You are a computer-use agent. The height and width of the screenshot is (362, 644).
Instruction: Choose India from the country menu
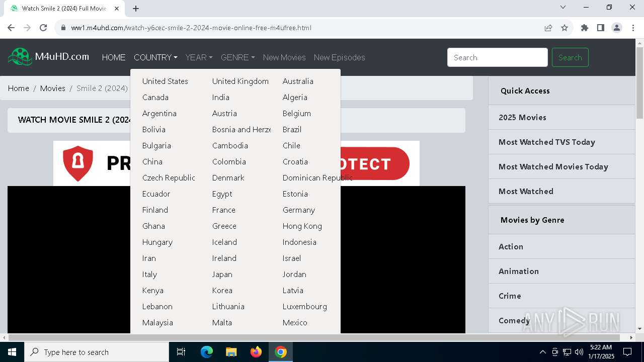[221, 97]
